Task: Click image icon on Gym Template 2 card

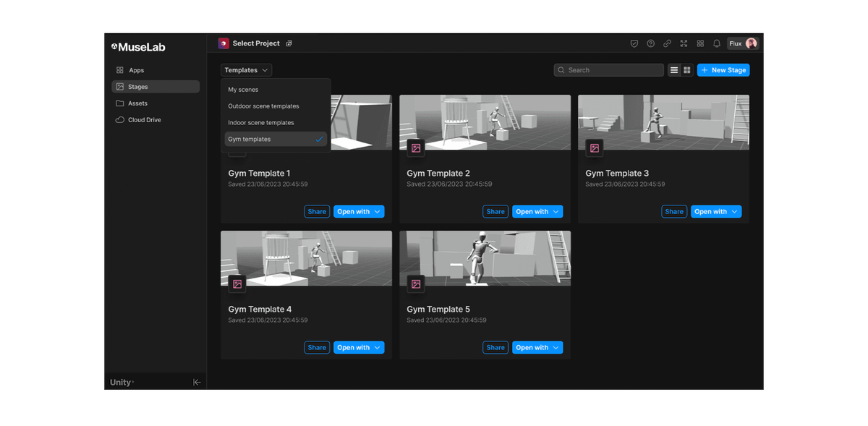Action: (416, 148)
